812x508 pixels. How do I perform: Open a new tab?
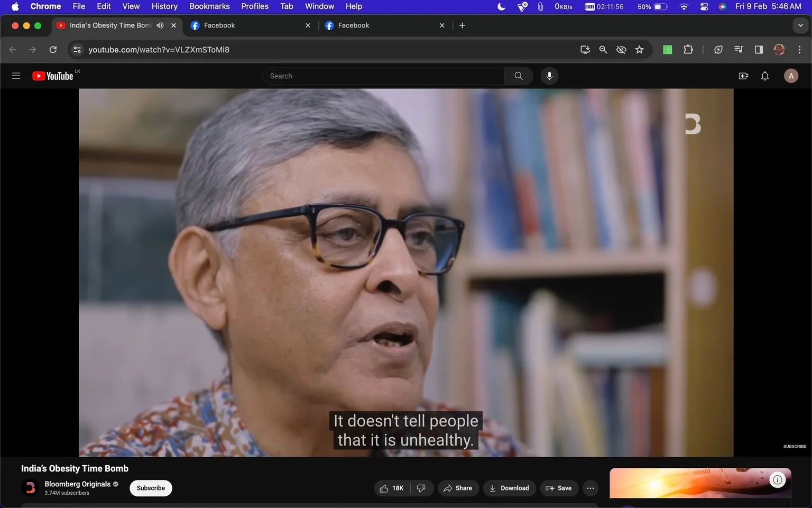pos(462,25)
